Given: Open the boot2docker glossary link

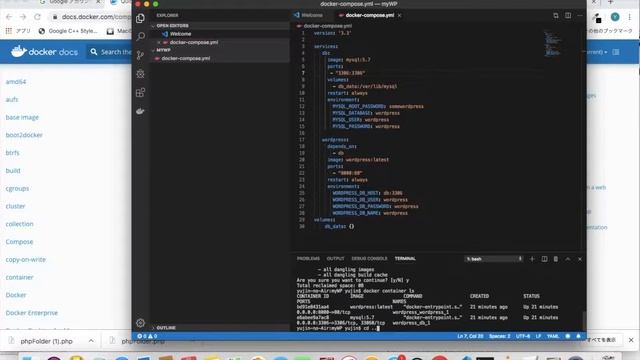Looking at the screenshot, I should [x=24, y=135].
